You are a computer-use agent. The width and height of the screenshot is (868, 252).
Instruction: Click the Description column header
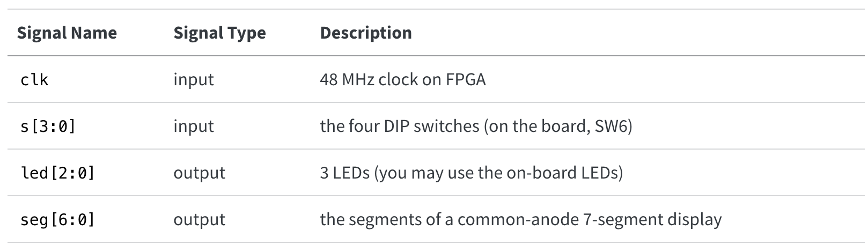[366, 33]
